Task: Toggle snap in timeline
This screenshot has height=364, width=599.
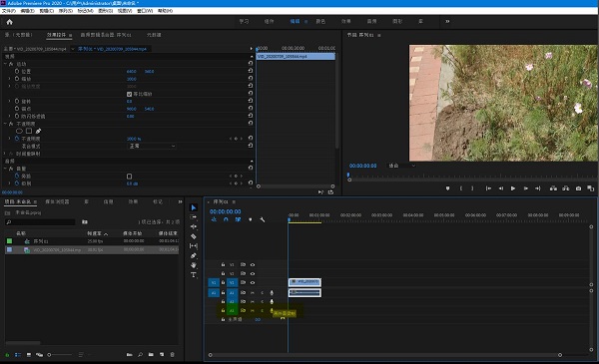Action: pos(226,219)
